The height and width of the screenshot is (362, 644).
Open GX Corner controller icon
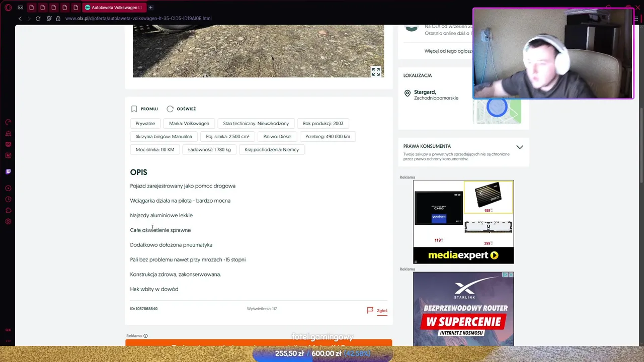(x=21, y=8)
